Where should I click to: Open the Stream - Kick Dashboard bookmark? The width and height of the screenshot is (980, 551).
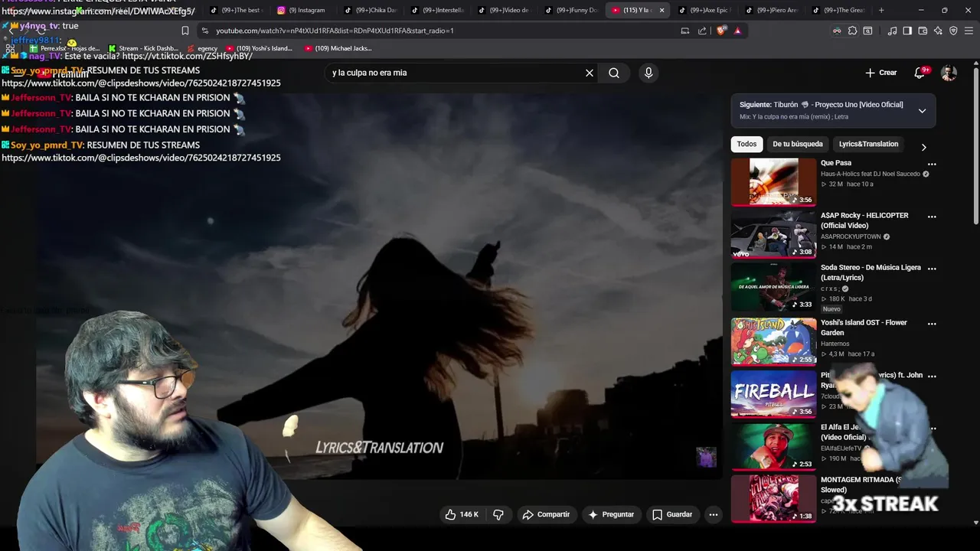(x=143, y=48)
